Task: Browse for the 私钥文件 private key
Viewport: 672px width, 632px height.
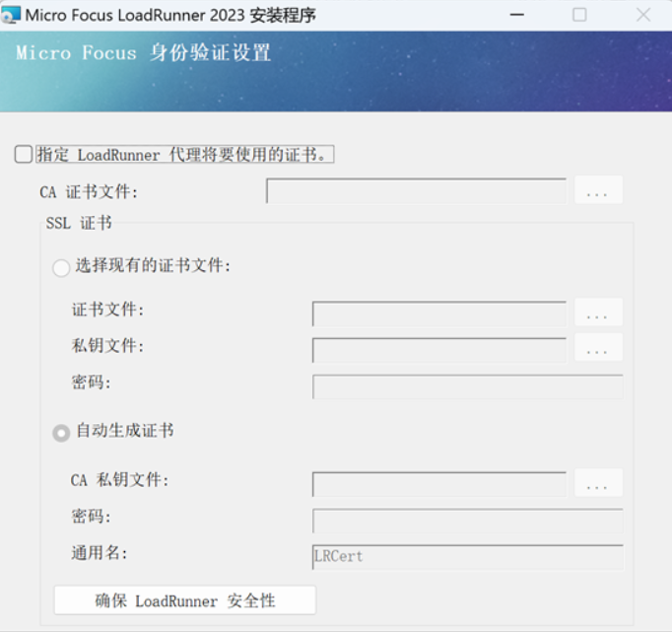Action: [x=598, y=347]
